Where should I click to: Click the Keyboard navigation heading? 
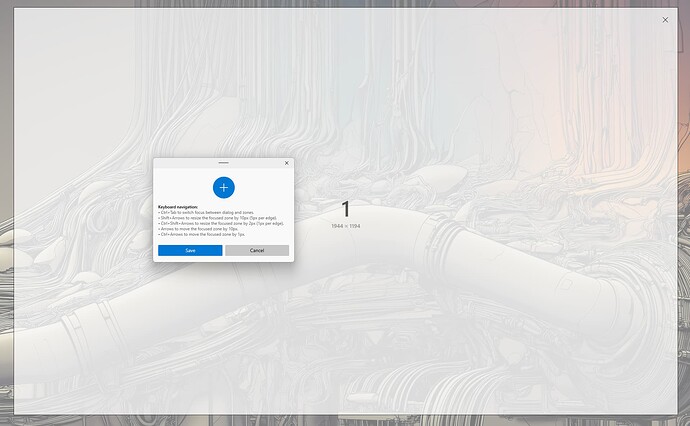pyautogui.click(x=178, y=207)
